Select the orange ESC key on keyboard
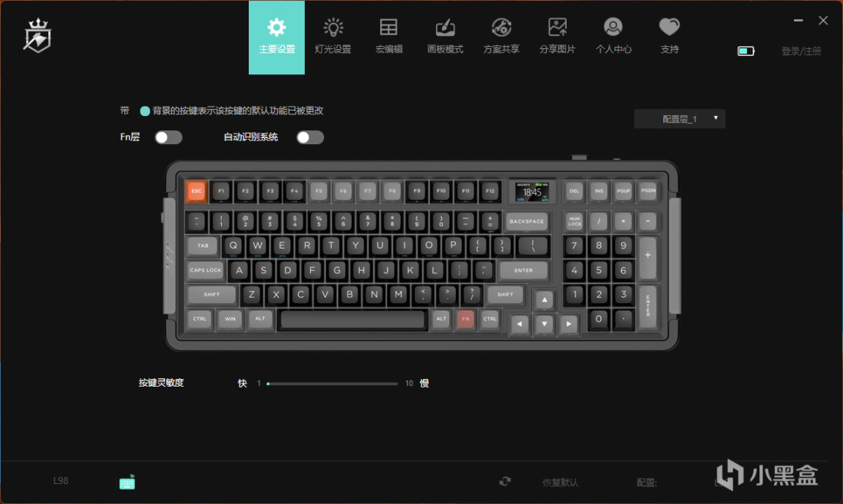 (197, 191)
